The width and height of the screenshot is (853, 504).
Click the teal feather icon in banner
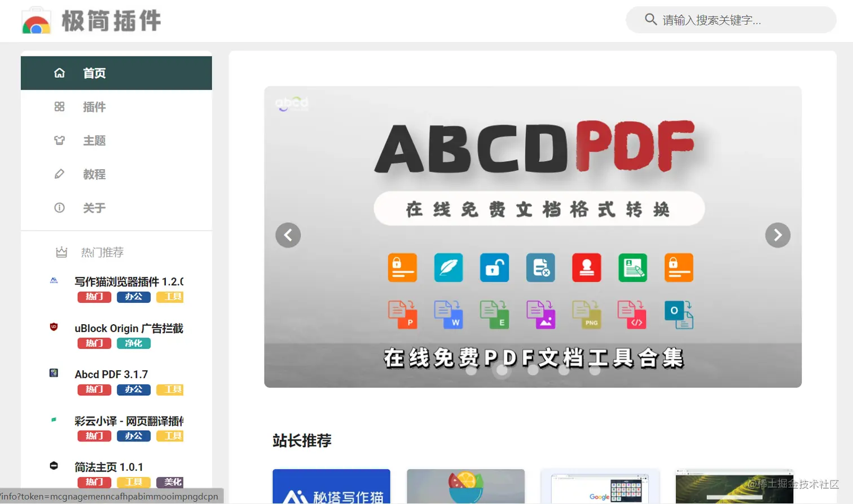click(449, 267)
